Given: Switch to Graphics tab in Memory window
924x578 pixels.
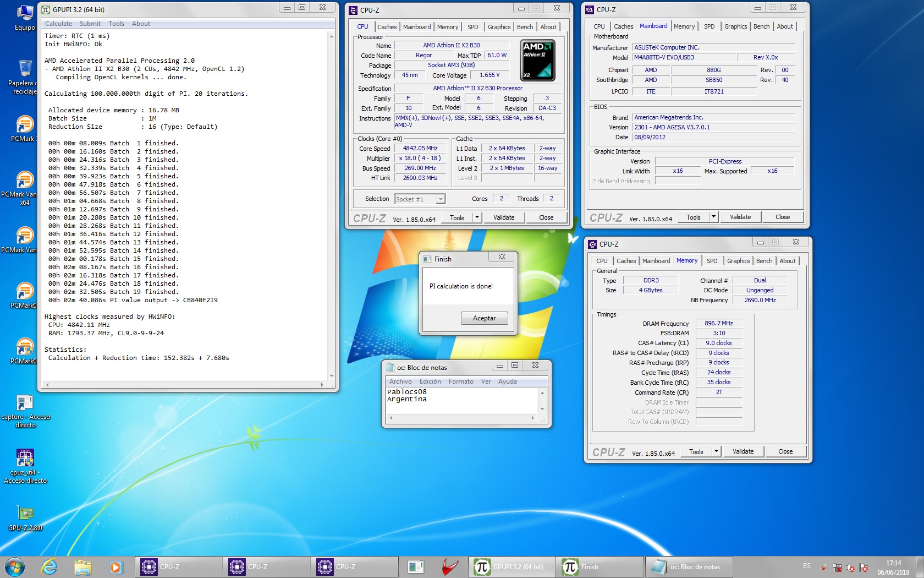Looking at the screenshot, I should pos(738,261).
